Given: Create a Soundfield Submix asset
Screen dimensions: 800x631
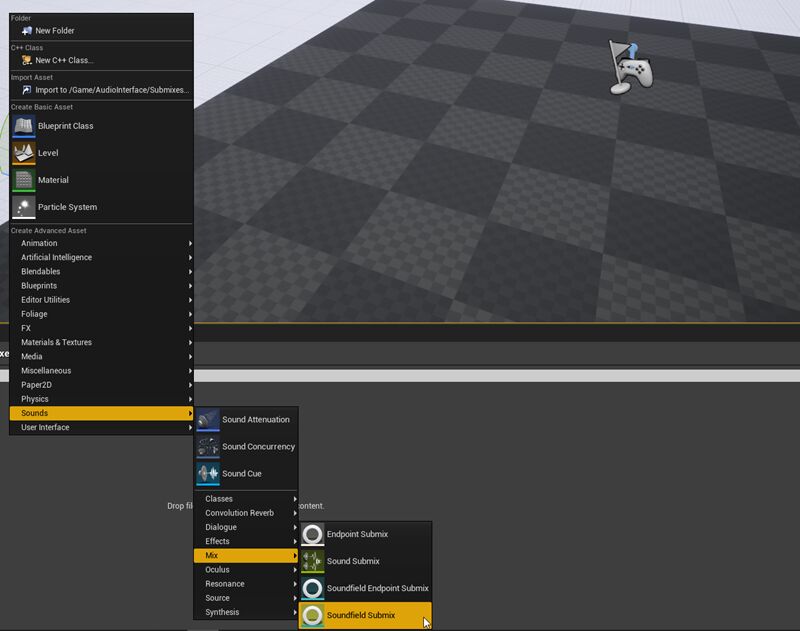Looking at the screenshot, I should point(360,615).
